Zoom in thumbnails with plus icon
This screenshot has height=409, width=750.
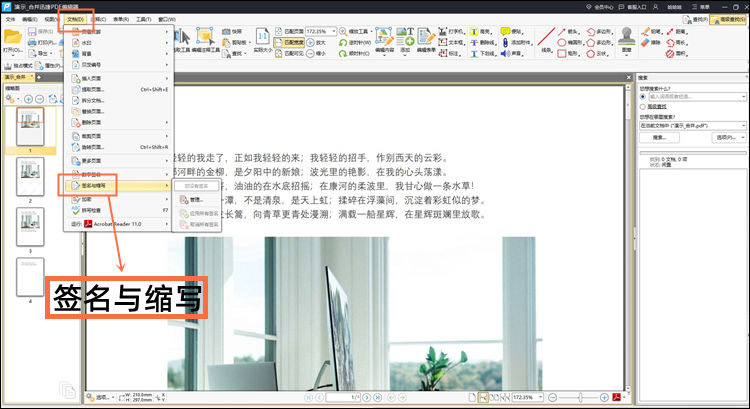coord(28,99)
